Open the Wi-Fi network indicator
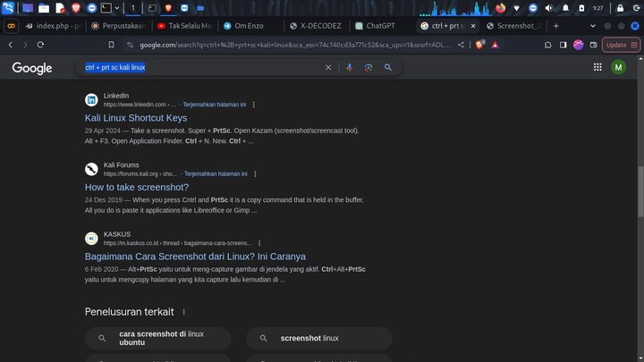Viewport: 644px width, 362px height. click(x=517, y=8)
